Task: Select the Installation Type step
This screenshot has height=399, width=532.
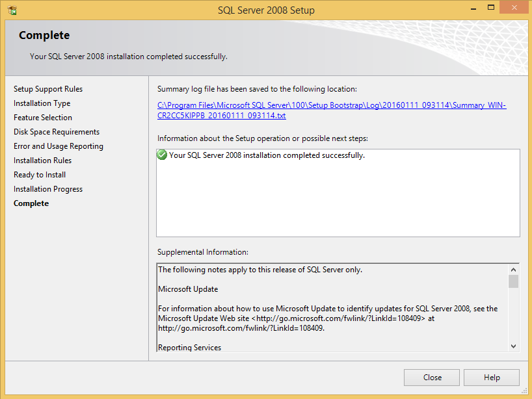Action: click(42, 103)
